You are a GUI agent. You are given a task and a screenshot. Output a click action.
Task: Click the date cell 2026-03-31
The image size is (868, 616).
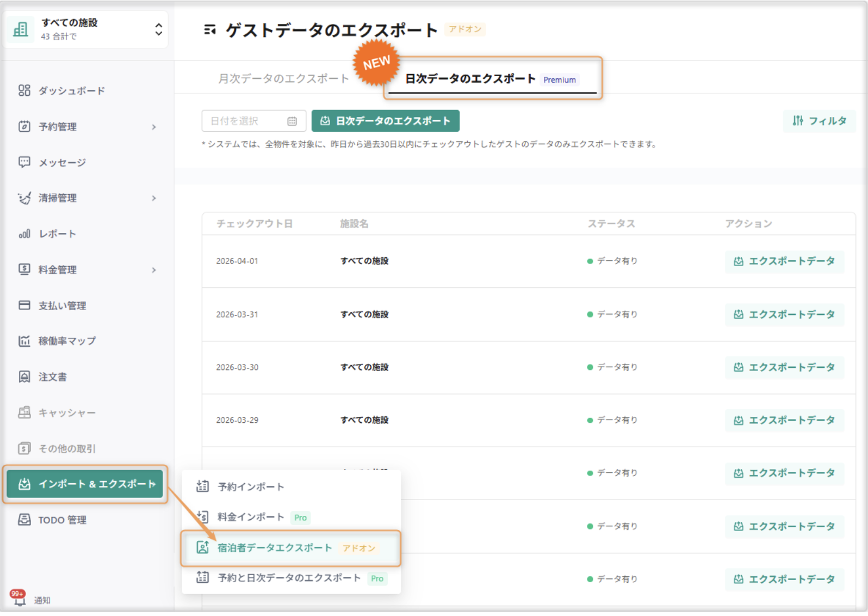pos(237,315)
